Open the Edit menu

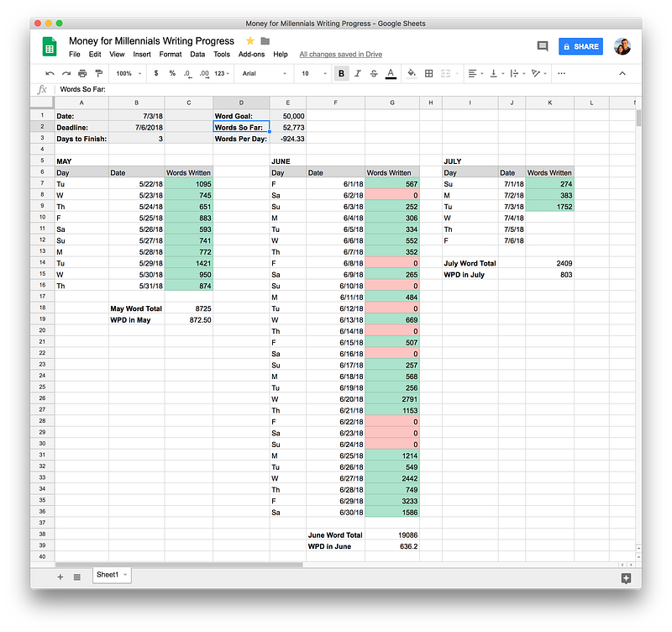pyautogui.click(x=95, y=55)
